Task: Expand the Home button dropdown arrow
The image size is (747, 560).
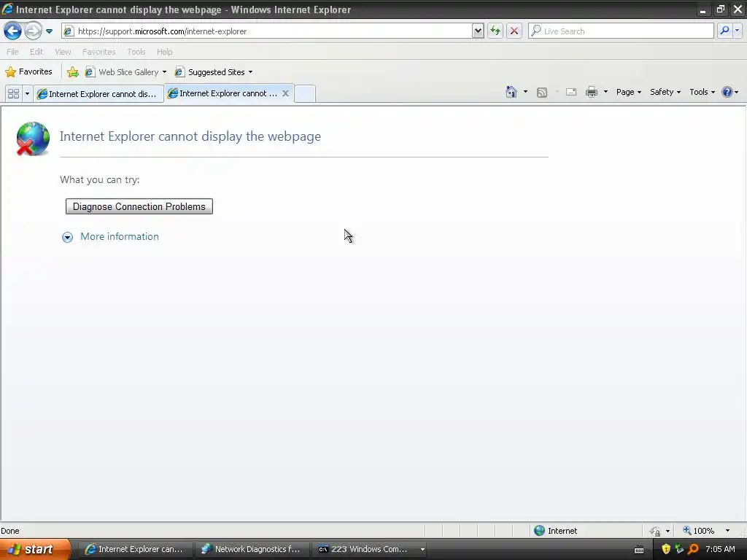Action: click(525, 92)
